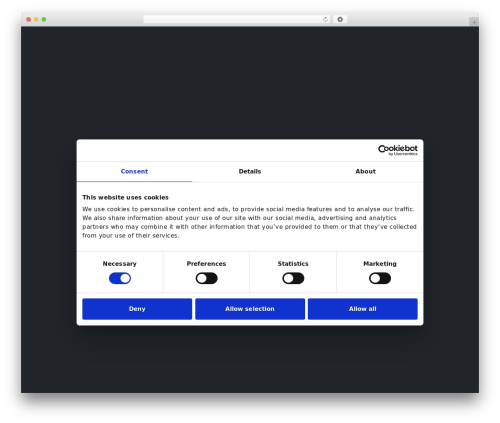
Task: Click the 'Necessary' label
Action: tap(120, 264)
